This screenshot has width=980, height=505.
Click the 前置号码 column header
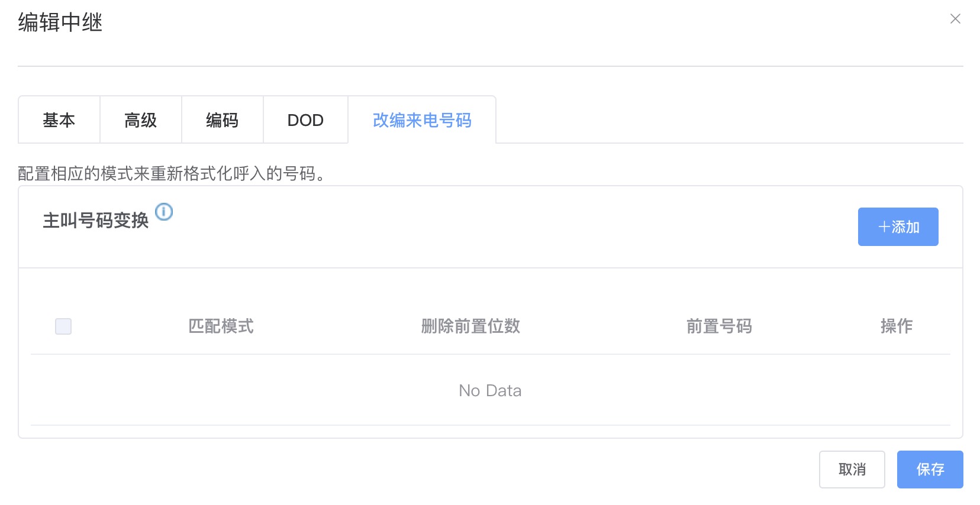(x=719, y=326)
